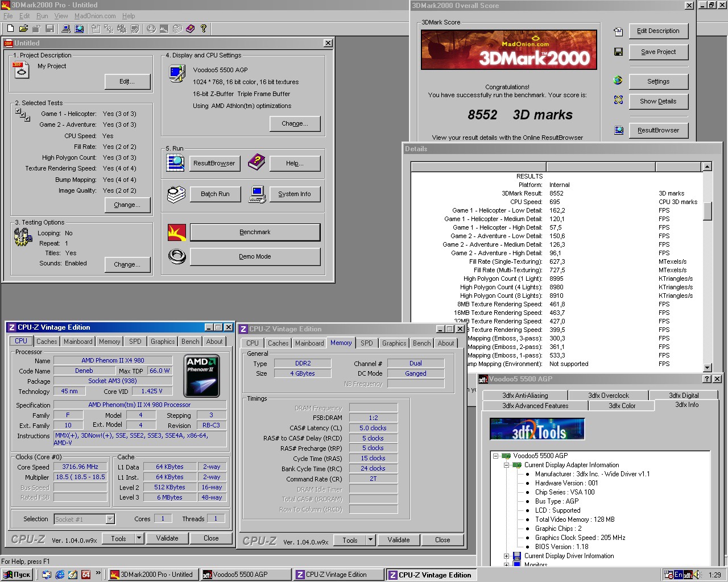Click the Demo Mode button
Image resolution: width=728 pixels, height=582 pixels.
pos(255,256)
